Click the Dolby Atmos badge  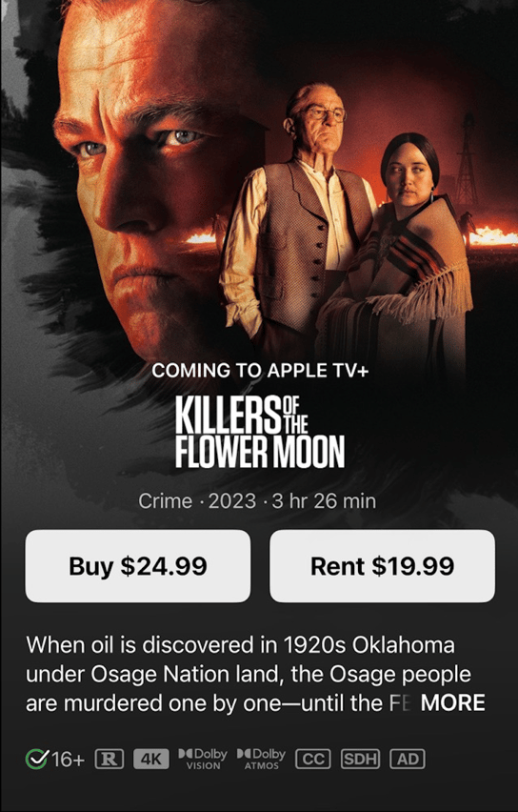pyautogui.click(x=261, y=759)
